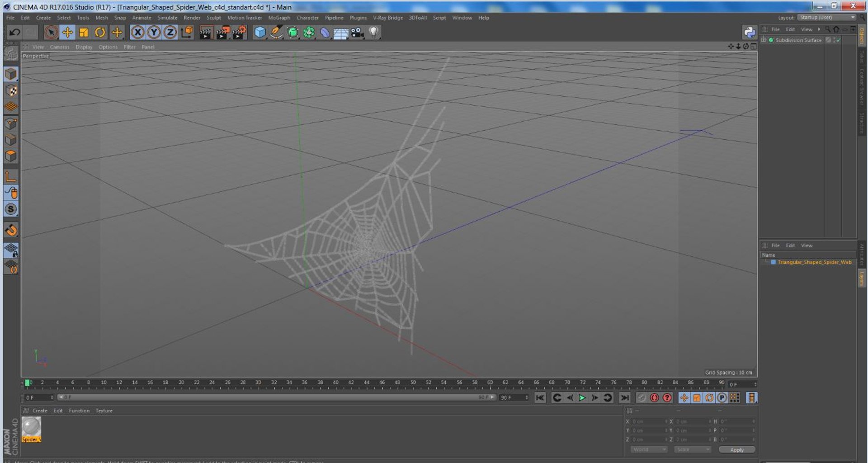Toggle Scale keyframe recording
Image resolution: width=868 pixels, height=463 pixels.
[x=697, y=398]
